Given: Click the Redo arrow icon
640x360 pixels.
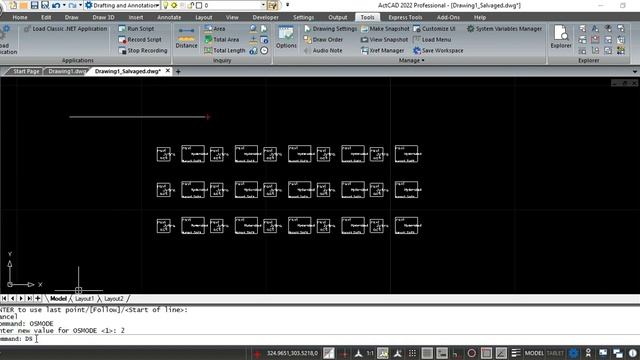Looking at the screenshot, I should click(x=73, y=5).
